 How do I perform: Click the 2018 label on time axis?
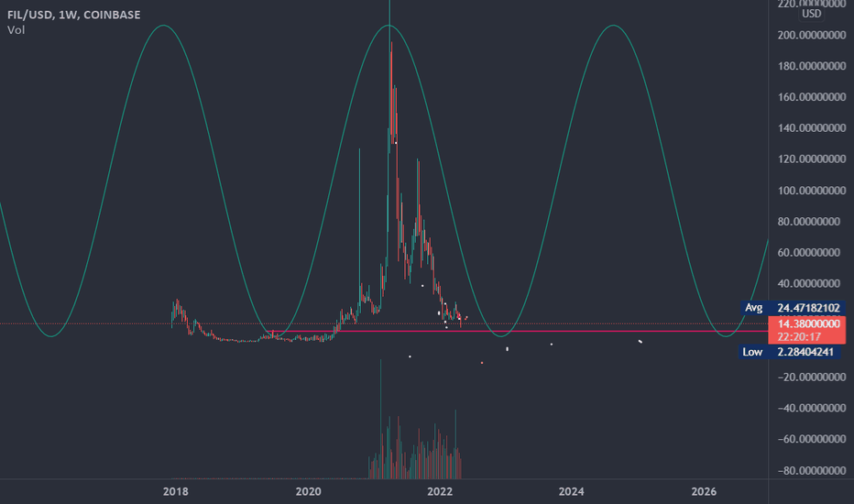click(x=175, y=492)
